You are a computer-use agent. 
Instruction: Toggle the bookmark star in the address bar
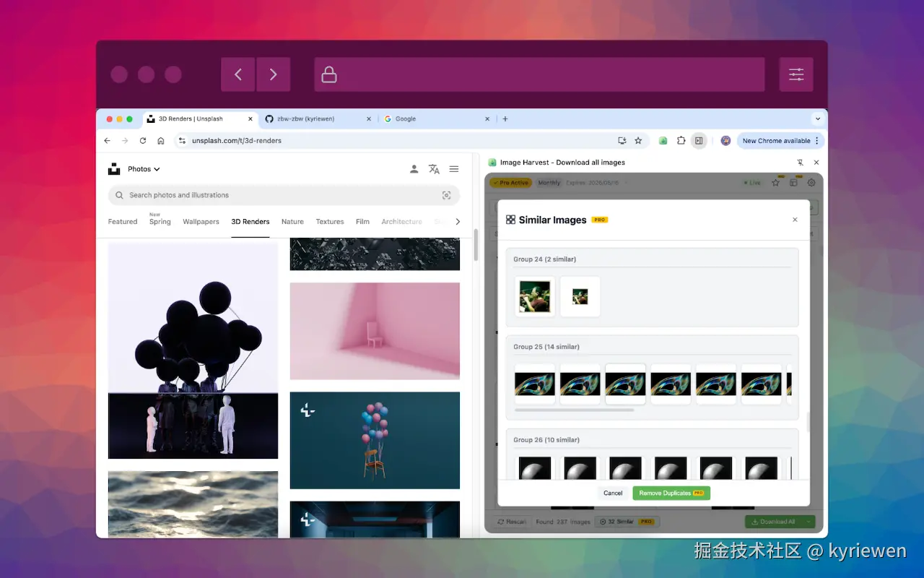[638, 140]
